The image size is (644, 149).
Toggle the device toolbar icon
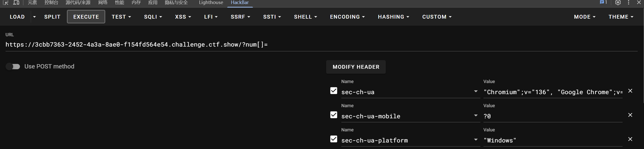pos(16,3)
